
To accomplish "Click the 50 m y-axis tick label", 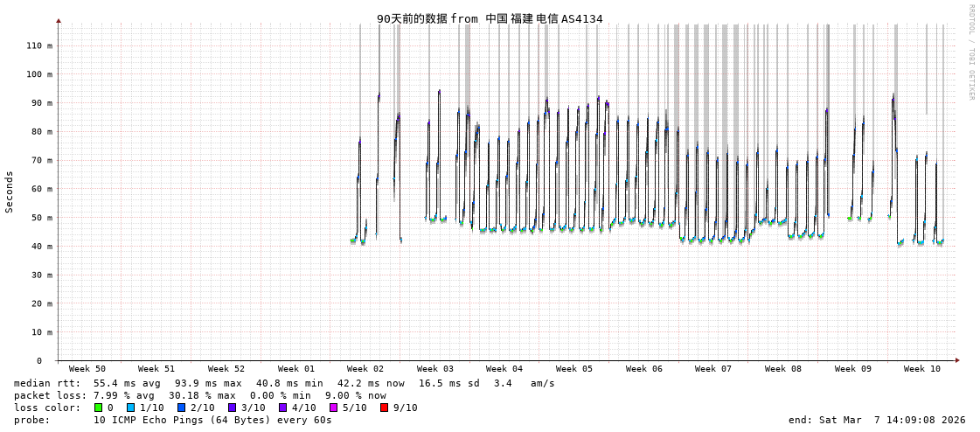I will pyautogui.click(x=41, y=218).
